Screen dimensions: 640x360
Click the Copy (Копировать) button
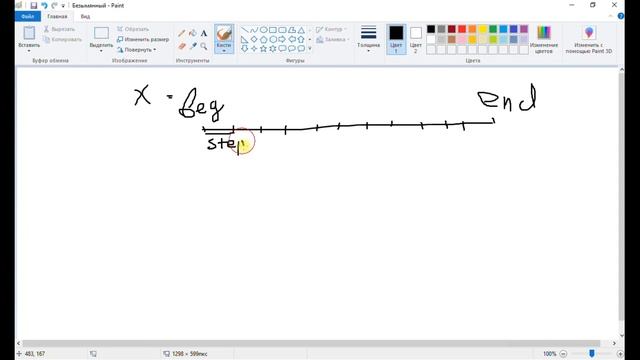tap(62, 39)
